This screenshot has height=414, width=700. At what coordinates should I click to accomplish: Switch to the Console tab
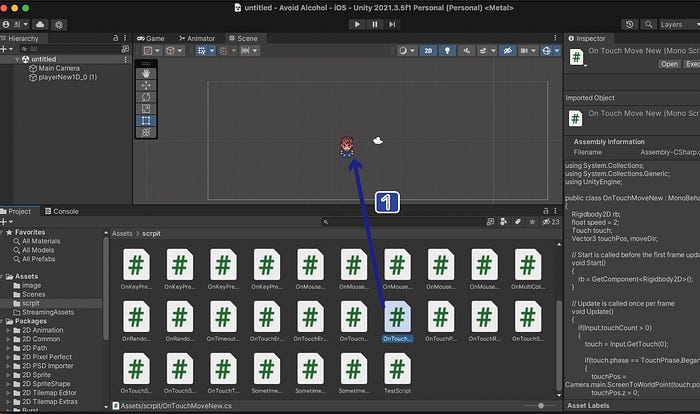click(x=62, y=211)
